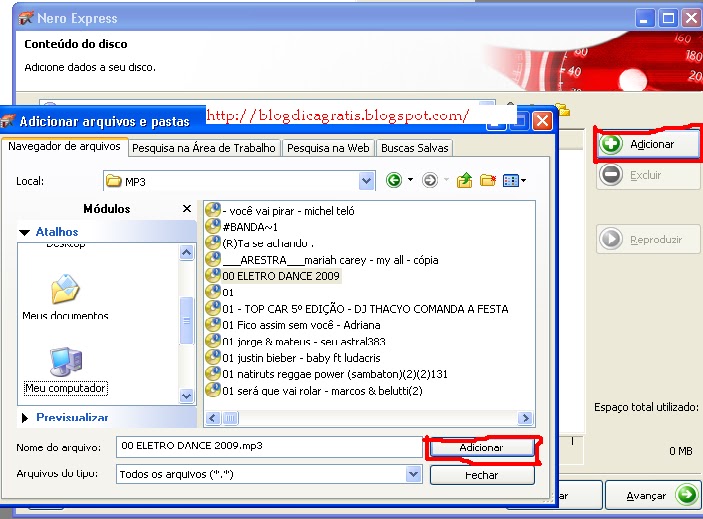Click the file list left scroll arrow
This screenshot has height=519, width=703.
point(213,418)
